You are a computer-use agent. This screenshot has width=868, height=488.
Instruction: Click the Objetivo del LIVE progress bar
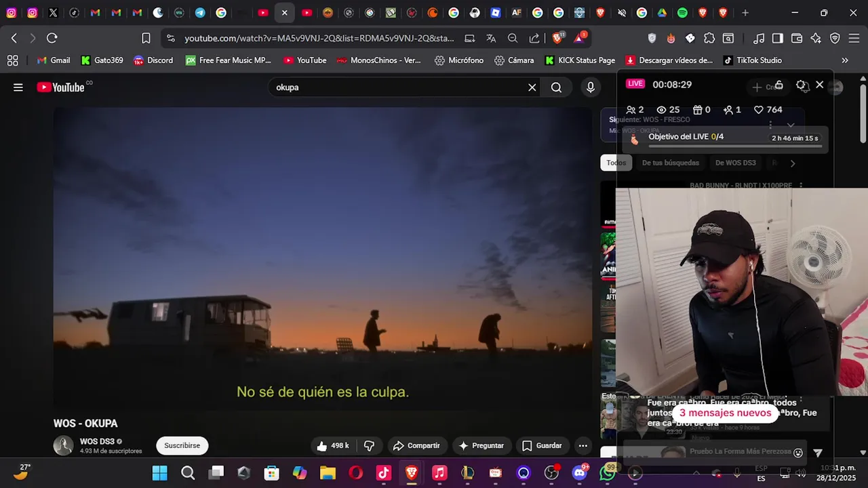pyautogui.click(x=735, y=146)
